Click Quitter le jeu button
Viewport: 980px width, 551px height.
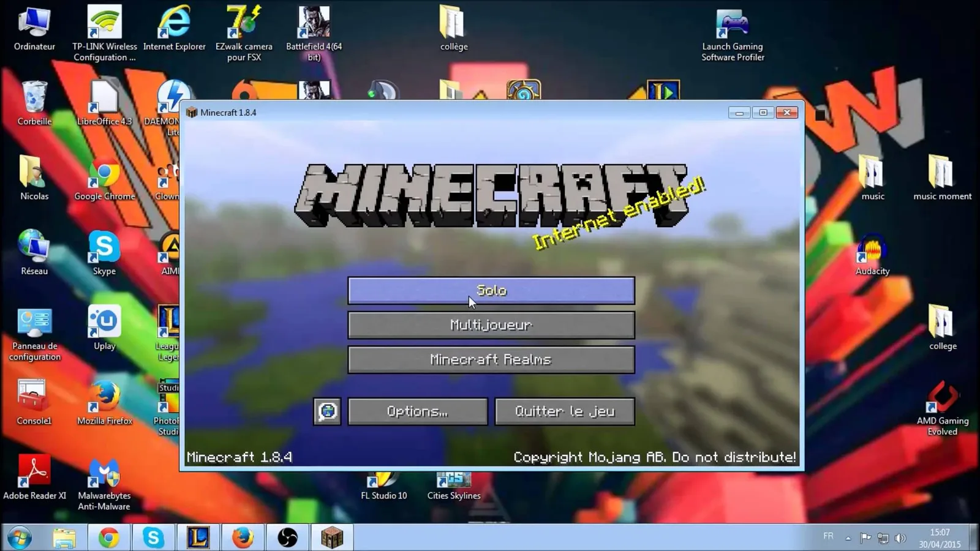pyautogui.click(x=565, y=411)
